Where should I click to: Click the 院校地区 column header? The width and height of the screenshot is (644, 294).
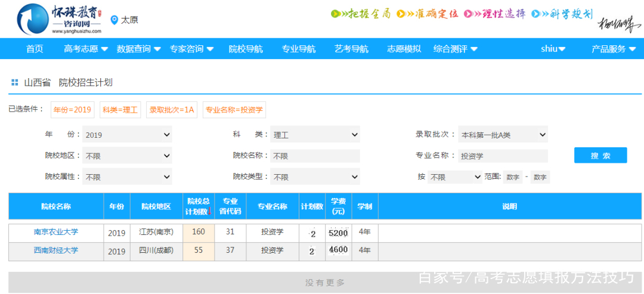click(156, 206)
